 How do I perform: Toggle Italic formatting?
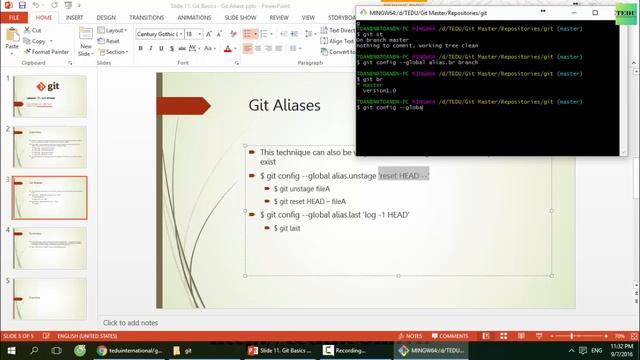(151, 49)
